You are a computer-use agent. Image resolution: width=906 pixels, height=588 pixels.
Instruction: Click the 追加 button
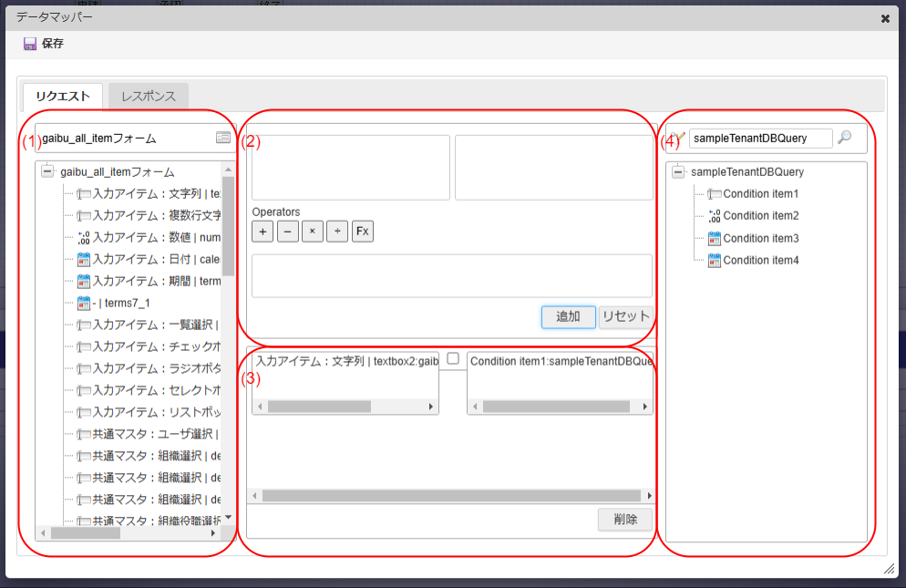568,317
